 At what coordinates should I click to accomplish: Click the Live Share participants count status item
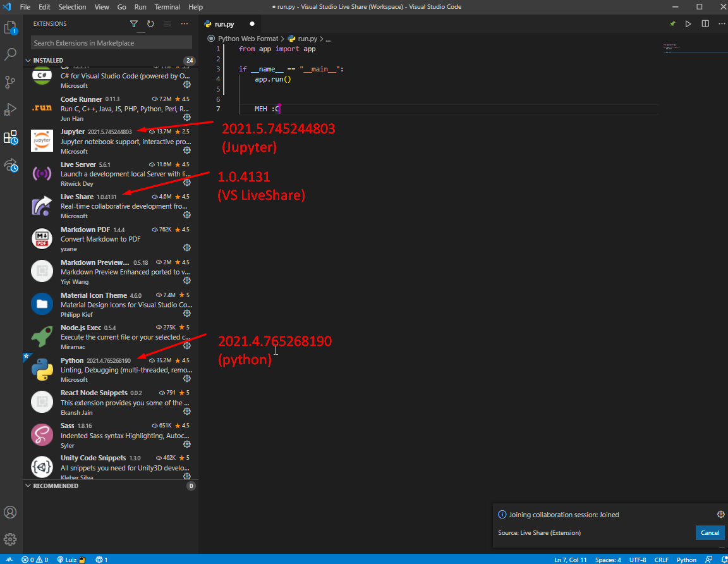point(101,560)
